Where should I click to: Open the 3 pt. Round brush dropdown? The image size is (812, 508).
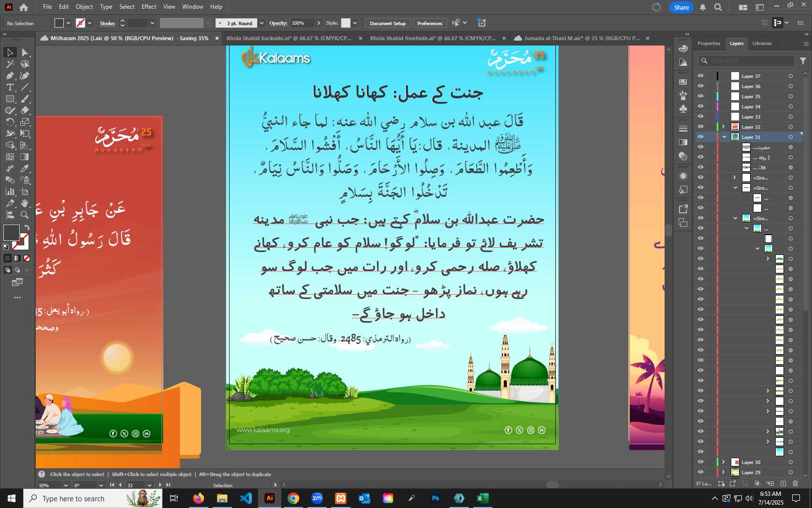261,23
